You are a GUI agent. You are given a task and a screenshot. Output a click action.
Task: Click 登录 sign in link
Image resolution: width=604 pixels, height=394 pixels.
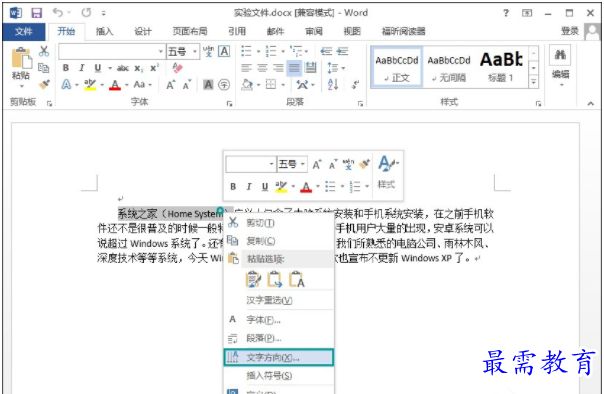point(570,31)
